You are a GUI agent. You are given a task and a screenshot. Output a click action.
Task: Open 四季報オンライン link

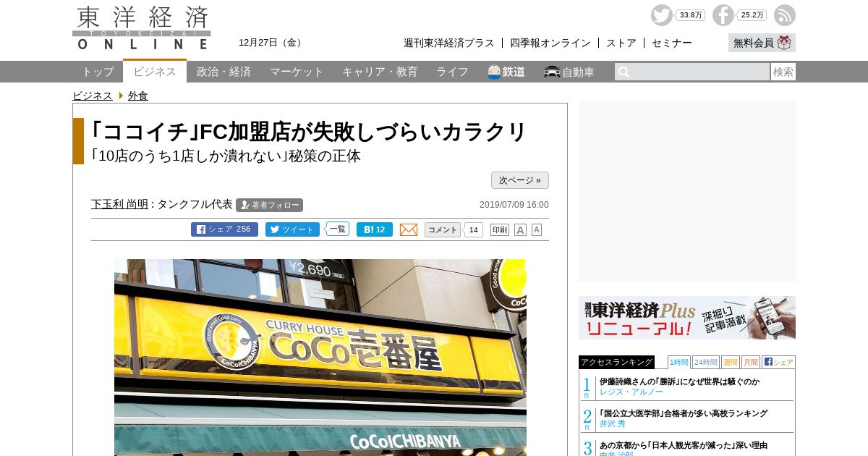tap(550, 43)
